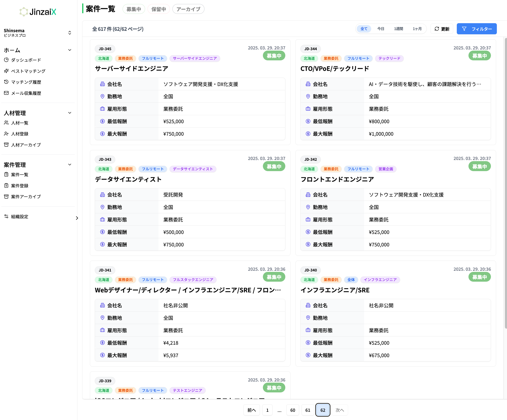Go to page 60
Screen dimensions: 507x420
coord(293,410)
